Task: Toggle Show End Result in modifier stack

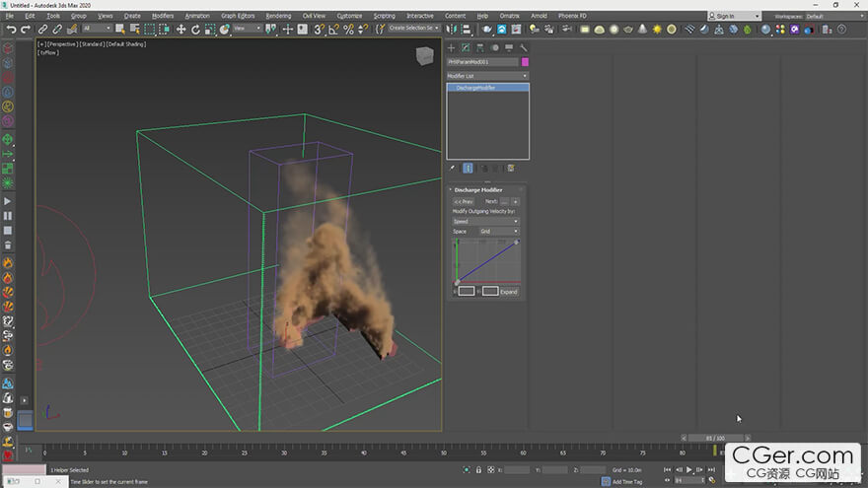Action: point(468,168)
